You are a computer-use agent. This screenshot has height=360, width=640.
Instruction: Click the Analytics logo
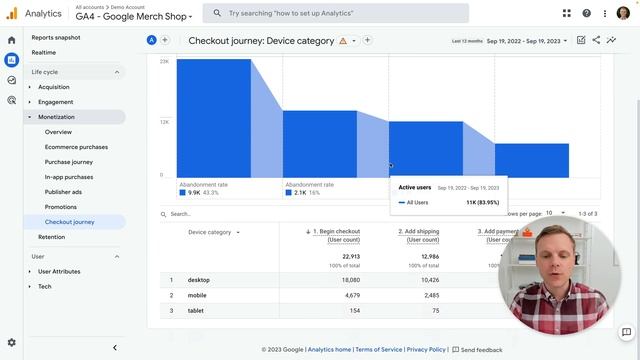[x=12, y=13]
